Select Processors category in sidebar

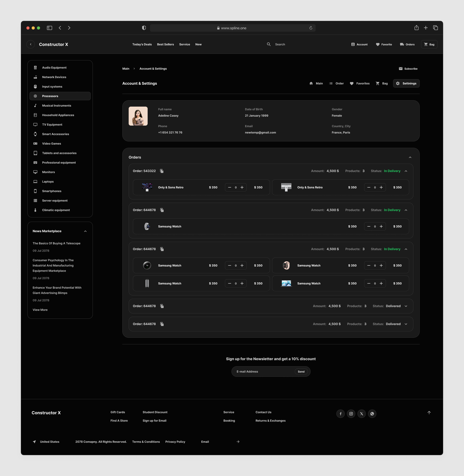[x=60, y=96]
